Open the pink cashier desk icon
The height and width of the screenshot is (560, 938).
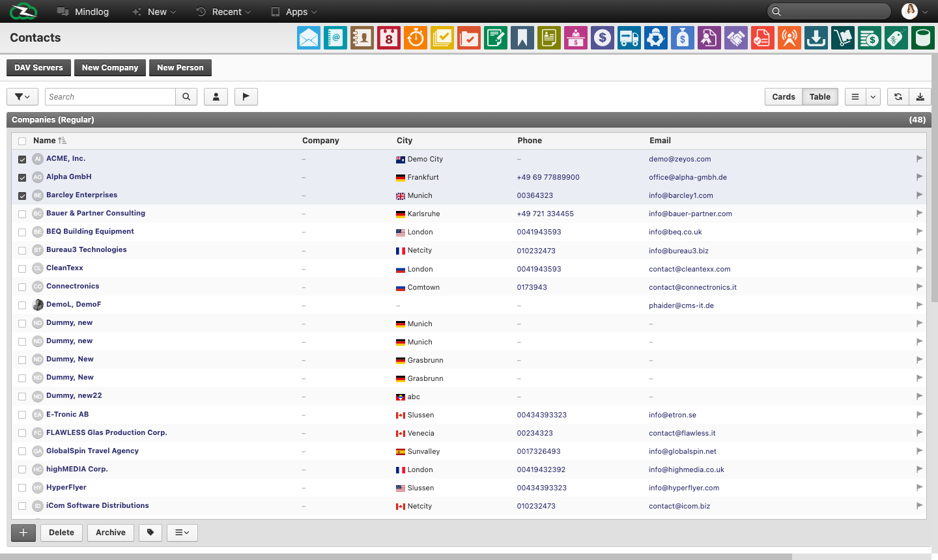click(x=576, y=38)
